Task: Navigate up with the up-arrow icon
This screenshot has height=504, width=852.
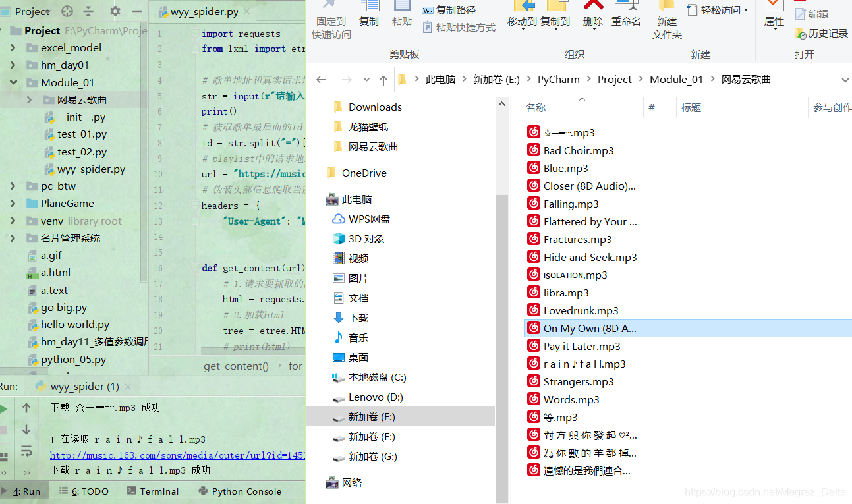Action: 383,79
